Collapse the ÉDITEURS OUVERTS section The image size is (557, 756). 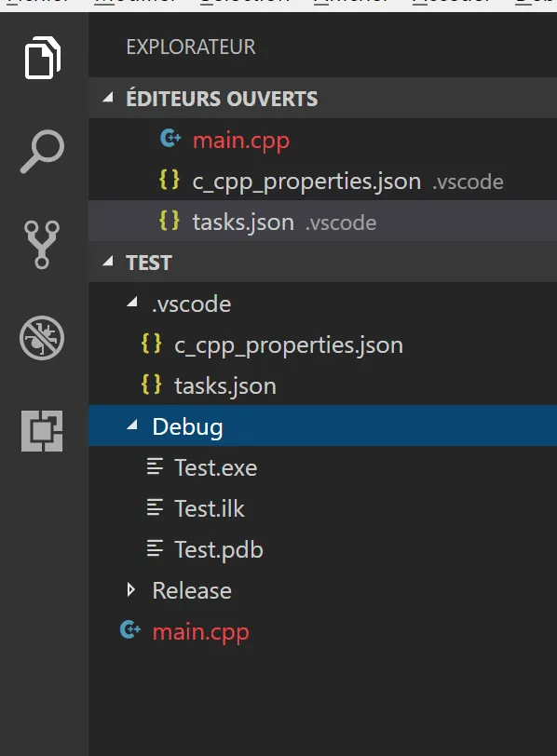108,98
